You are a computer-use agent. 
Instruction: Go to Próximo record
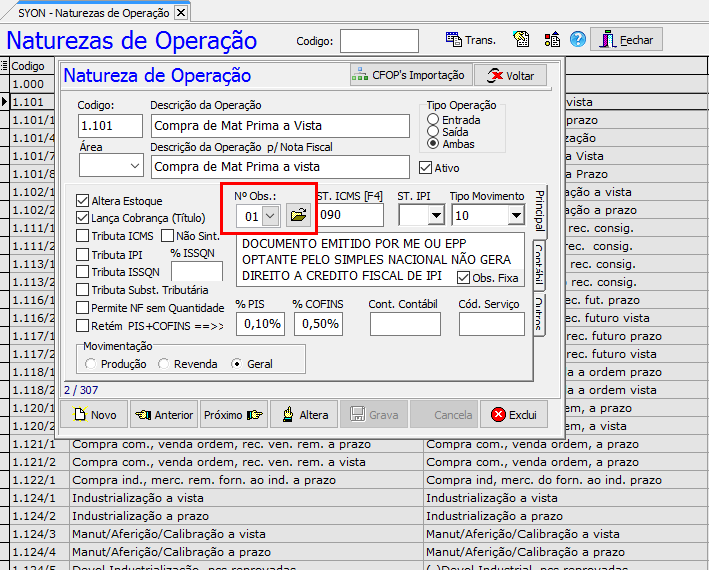click(x=233, y=414)
